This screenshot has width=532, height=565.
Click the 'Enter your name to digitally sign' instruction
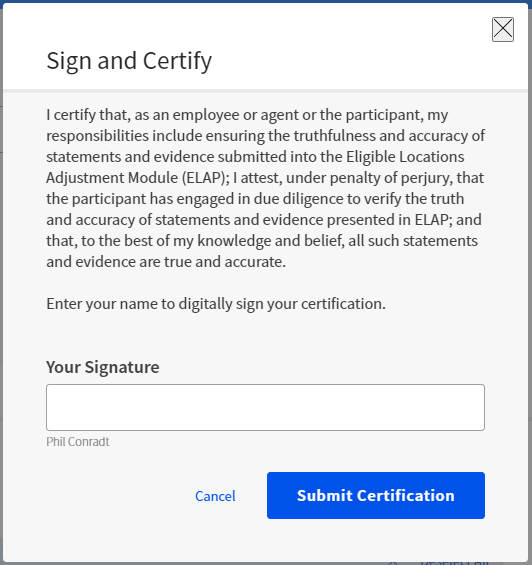point(216,304)
